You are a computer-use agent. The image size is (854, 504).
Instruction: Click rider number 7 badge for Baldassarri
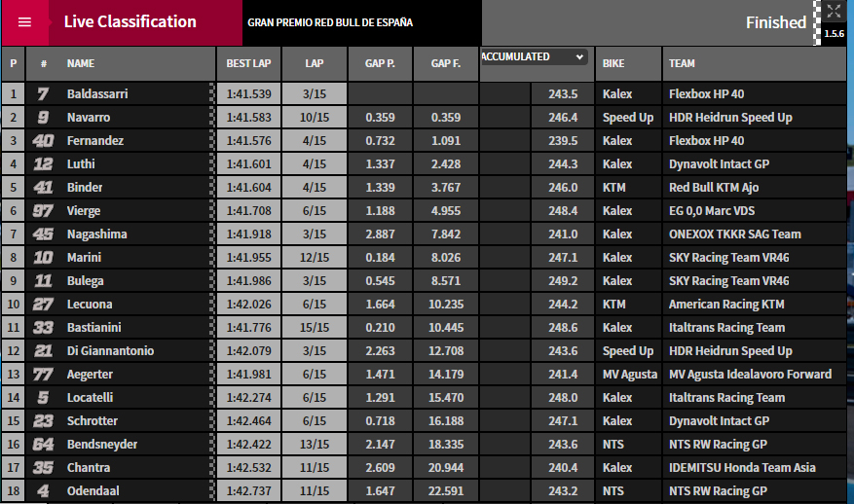[x=43, y=94]
